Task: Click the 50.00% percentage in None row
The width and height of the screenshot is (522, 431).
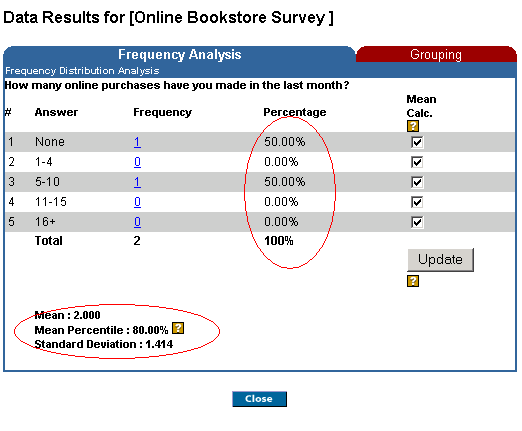Action: tap(285, 142)
